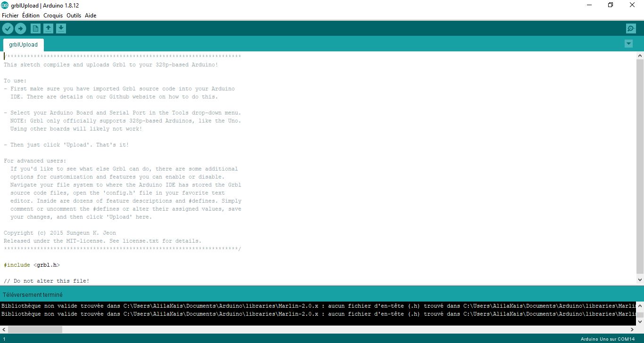644x343 pixels.
Task: Click the 'Using other boards will likely not work!' line
Action: pos(76,129)
